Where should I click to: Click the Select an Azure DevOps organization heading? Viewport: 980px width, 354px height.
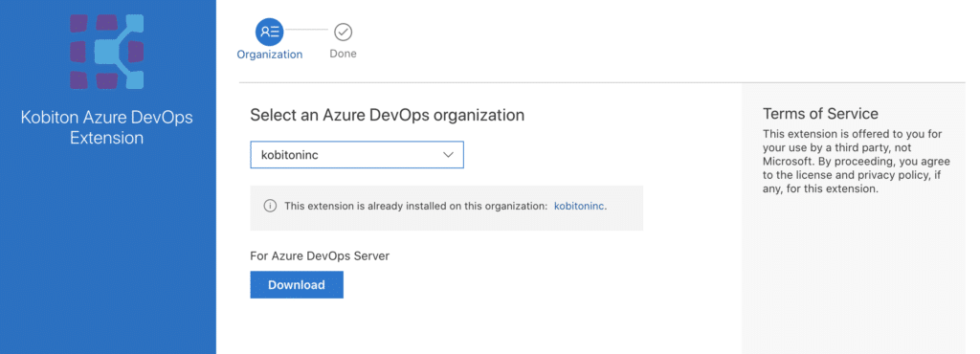coord(388,115)
